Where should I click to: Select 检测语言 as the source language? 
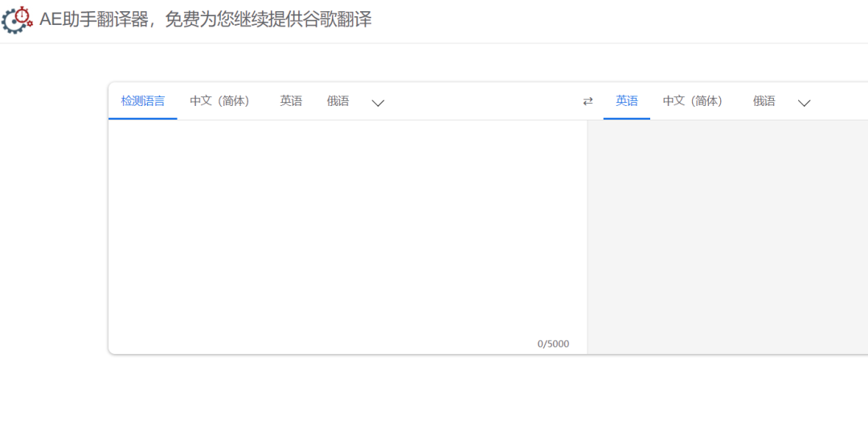[x=143, y=101]
